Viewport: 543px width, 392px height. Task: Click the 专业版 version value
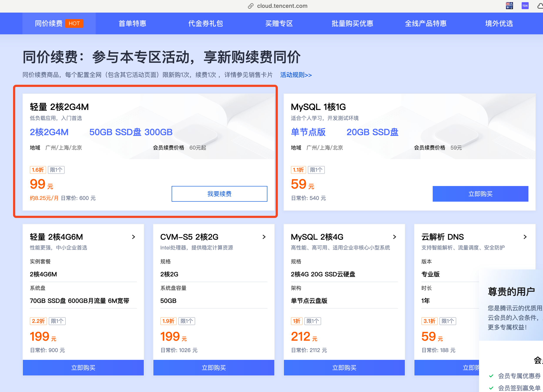430,274
